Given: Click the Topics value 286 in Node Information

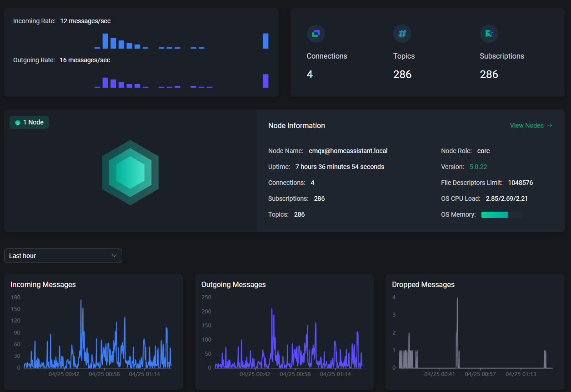Looking at the screenshot, I should coord(300,214).
